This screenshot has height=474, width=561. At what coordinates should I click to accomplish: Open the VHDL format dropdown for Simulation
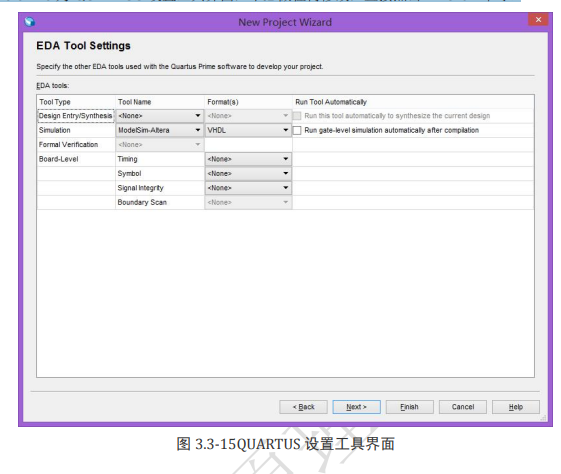[248, 130]
